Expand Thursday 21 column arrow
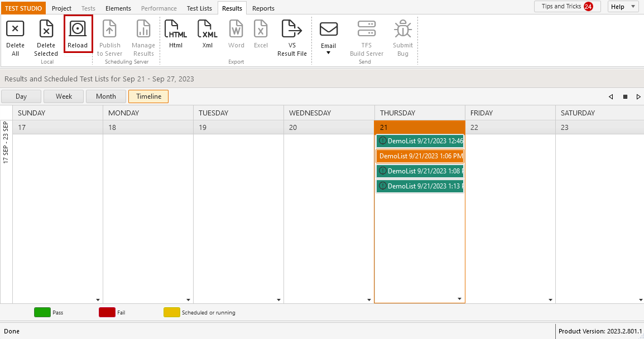Viewport: 644px width, 339px height. (459, 299)
